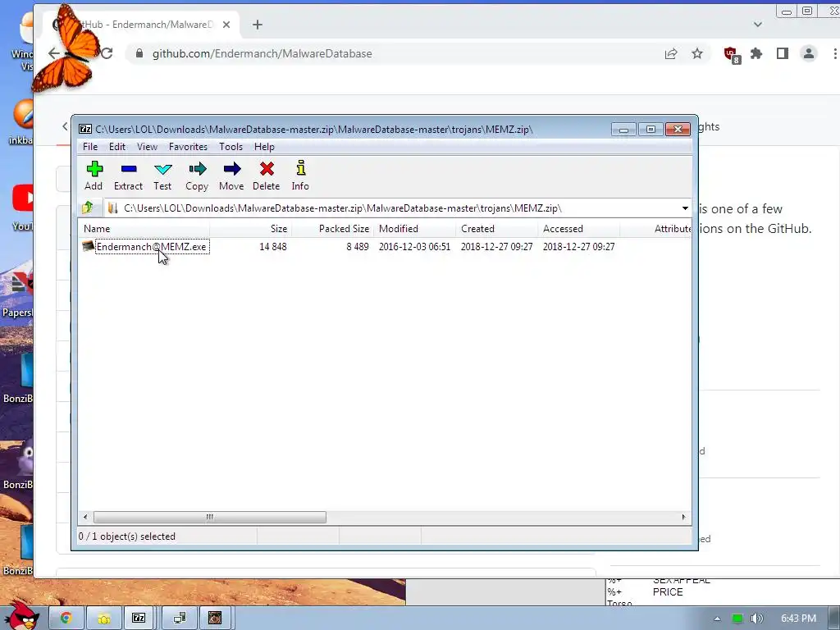Sort by the Size column header
The height and width of the screenshot is (630, 840).
point(250,229)
